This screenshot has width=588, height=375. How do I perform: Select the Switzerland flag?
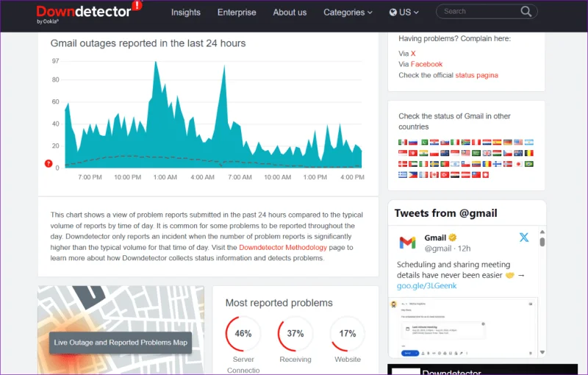486,175
